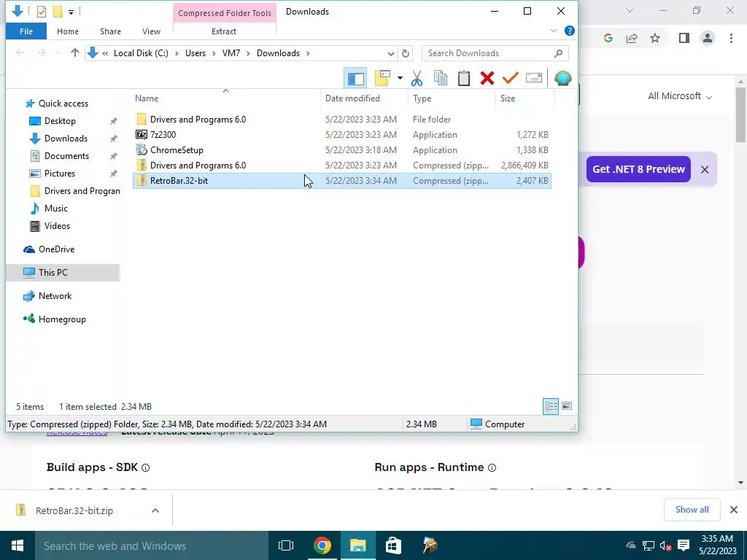Open the address bar history dropdown
This screenshot has width=747, height=560.
point(391,53)
